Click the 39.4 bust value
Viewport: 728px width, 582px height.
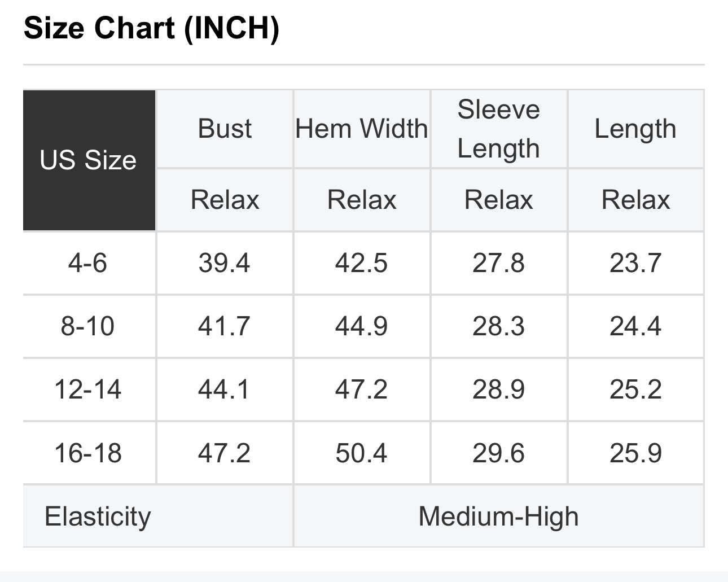coord(224,263)
